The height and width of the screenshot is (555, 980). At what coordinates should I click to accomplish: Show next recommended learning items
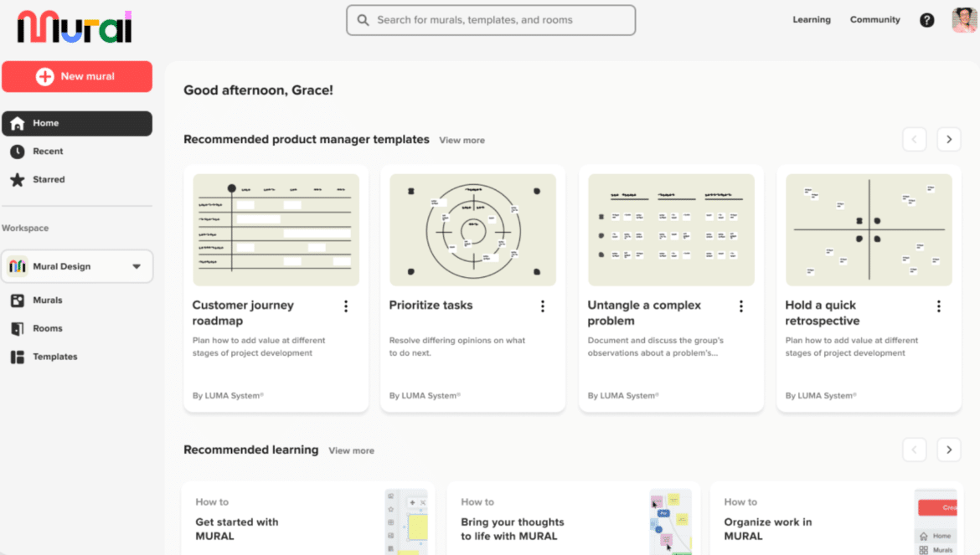coord(948,450)
